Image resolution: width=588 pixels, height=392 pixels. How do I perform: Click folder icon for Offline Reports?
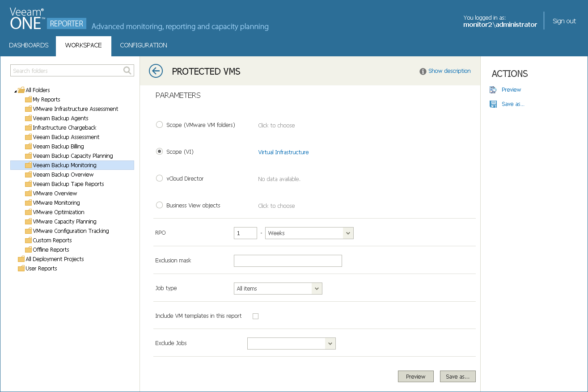(x=28, y=249)
